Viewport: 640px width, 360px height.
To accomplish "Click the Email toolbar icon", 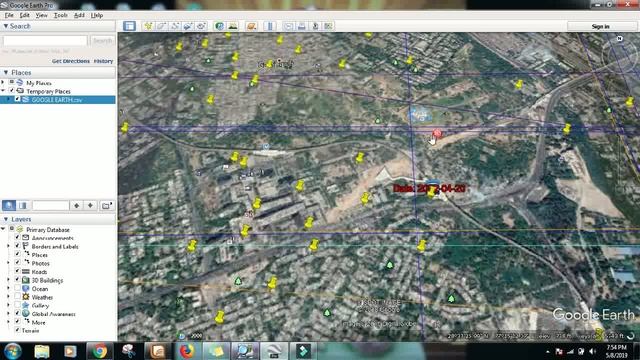I will 289,26.
